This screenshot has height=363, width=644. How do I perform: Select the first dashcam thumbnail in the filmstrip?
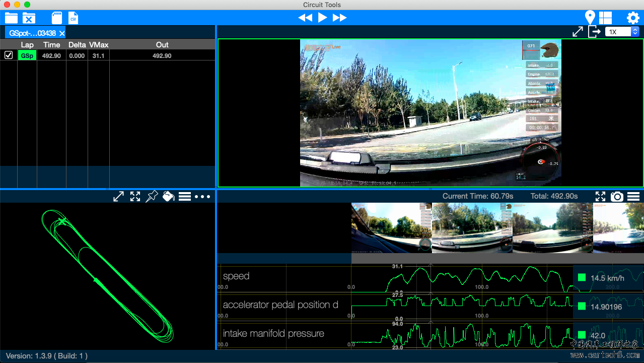coord(391,228)
